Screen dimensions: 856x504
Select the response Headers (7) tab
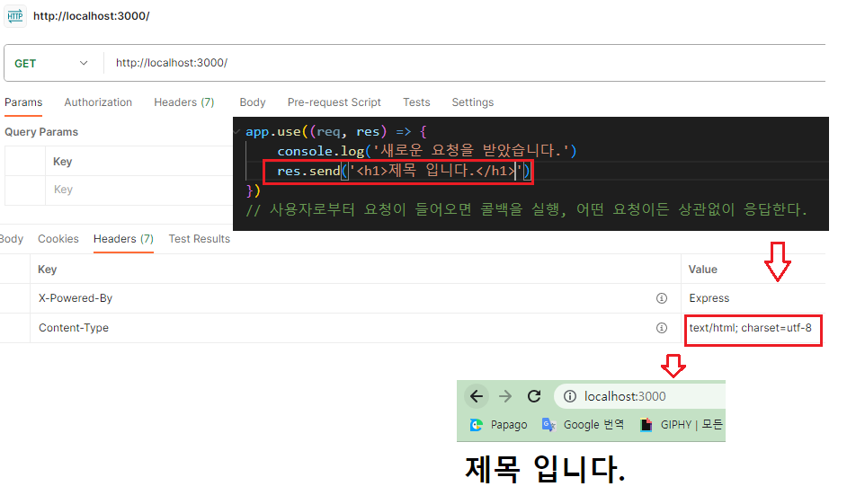(x=123, y=239)
